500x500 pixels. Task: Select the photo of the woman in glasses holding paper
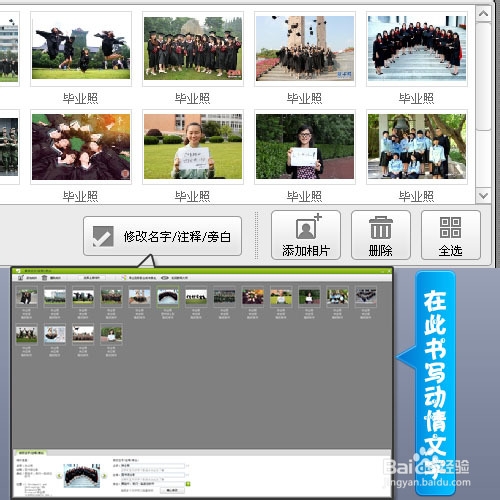pos(305,147)
